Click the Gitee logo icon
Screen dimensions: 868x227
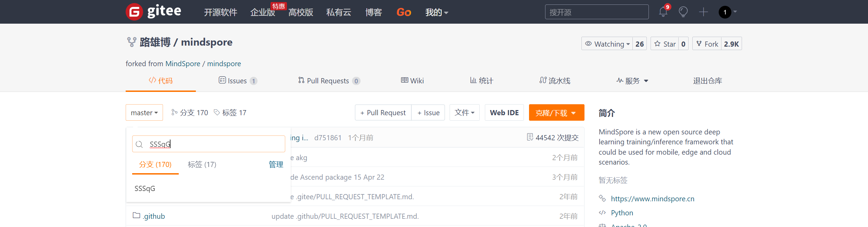134,12
